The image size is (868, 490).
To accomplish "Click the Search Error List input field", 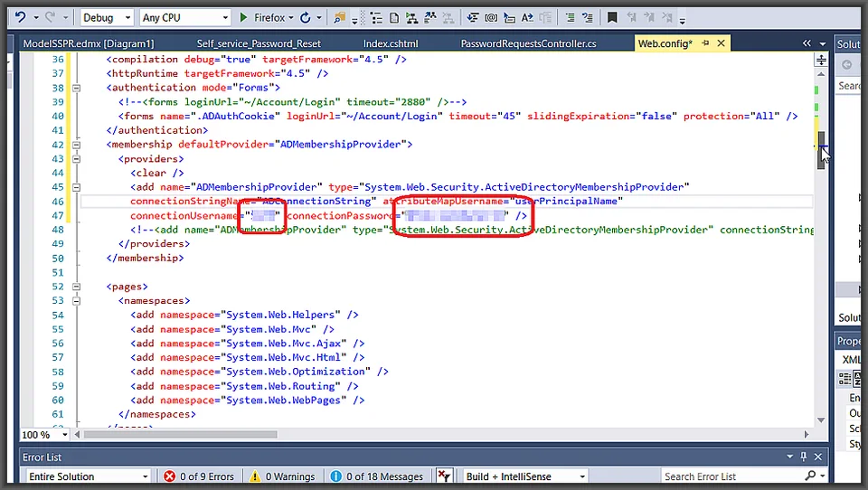I will (x=731, y=476).
